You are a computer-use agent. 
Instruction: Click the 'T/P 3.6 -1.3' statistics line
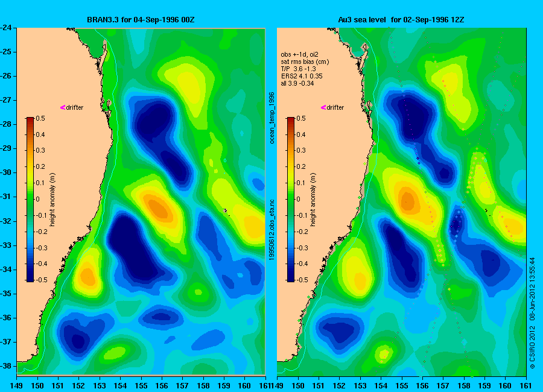[298, 69]
